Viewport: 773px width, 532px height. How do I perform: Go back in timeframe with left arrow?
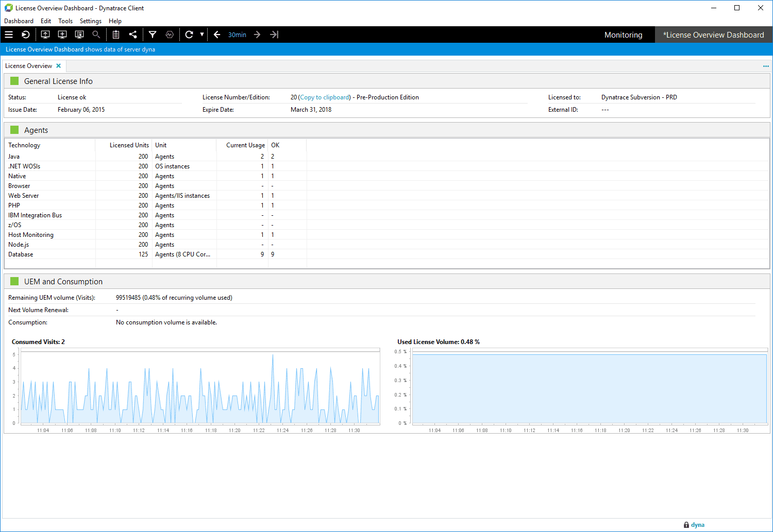click(217, 35)
